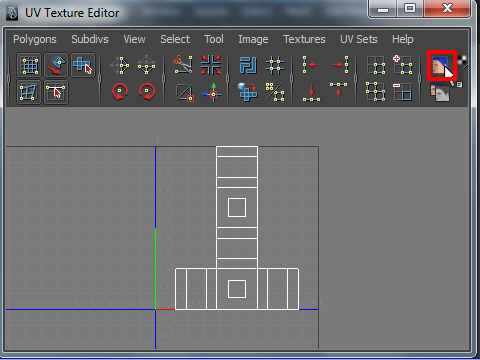Open the Textures menu
Screen dimensions: 480x360
click(x=304, y=39)
